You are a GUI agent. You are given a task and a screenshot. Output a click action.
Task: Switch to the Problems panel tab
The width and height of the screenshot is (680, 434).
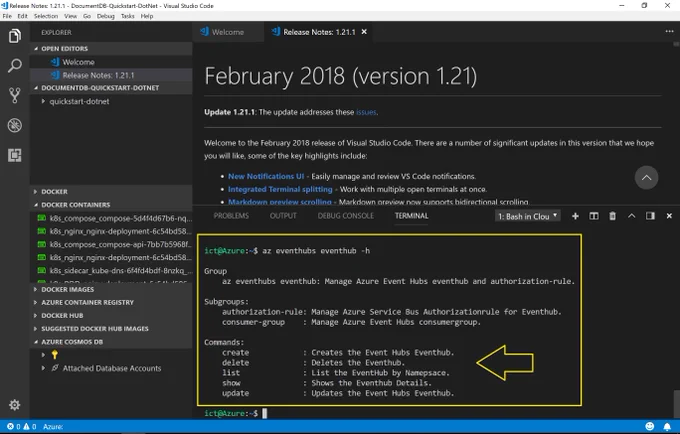231,216
